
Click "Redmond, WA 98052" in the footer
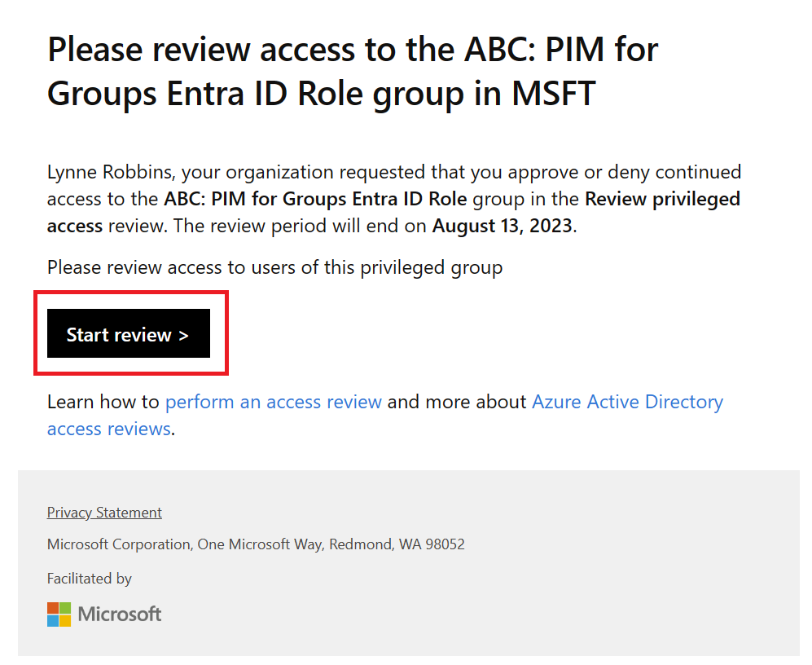(397, 544)
